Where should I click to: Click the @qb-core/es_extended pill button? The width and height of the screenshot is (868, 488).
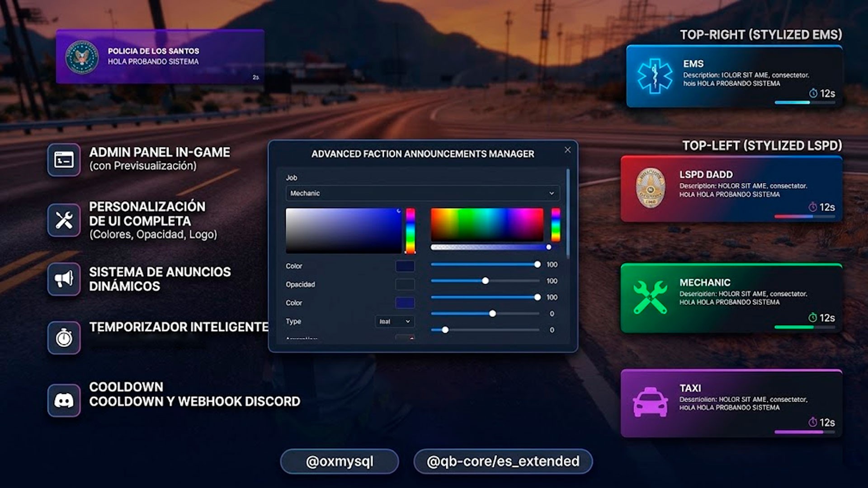pyautogui.click(x=503, y=461)
